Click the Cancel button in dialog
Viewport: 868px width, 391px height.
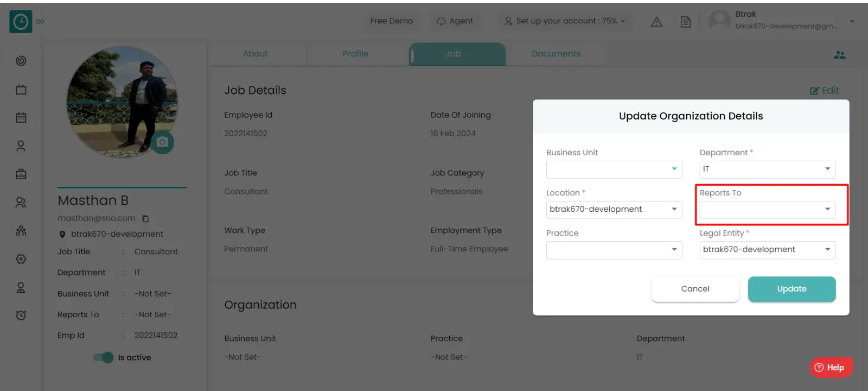coord(695,289)
